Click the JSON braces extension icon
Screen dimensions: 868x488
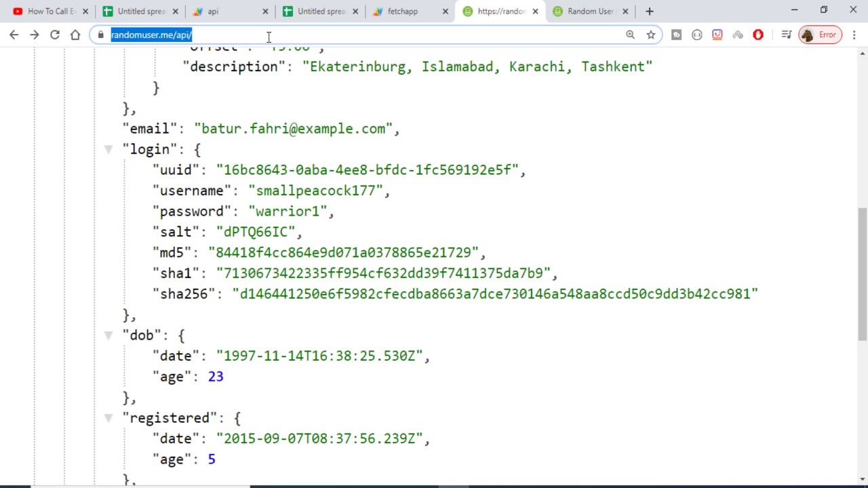tap(696, 35)
